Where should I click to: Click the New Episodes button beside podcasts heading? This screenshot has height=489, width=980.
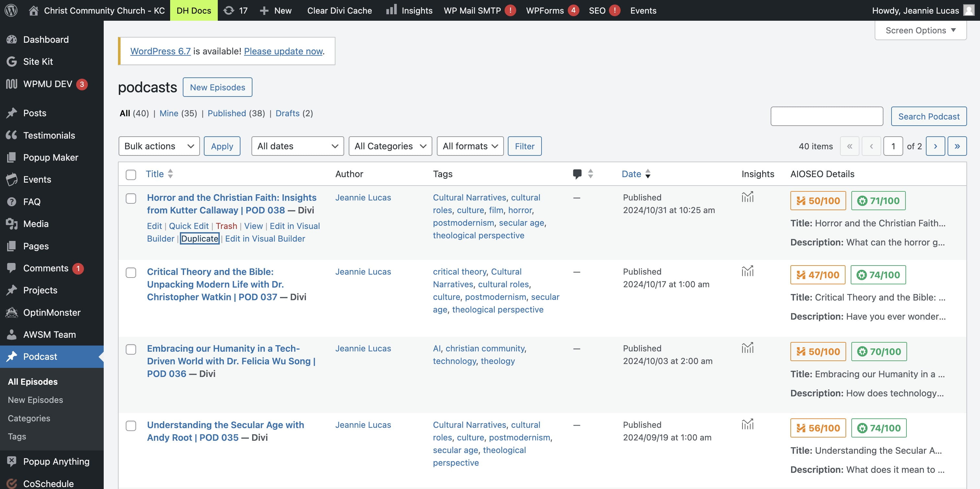[217, 87]
